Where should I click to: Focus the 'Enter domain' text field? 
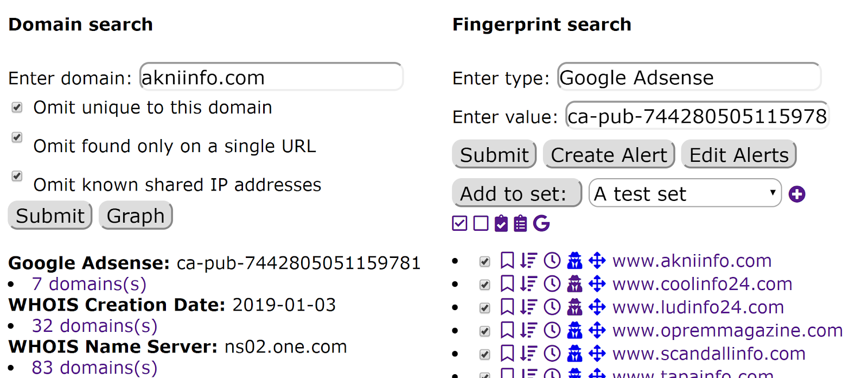click(x=271, y=77)
